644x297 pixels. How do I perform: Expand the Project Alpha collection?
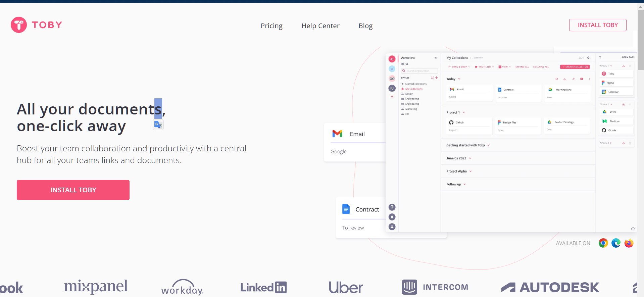click(x=470, y=171)
